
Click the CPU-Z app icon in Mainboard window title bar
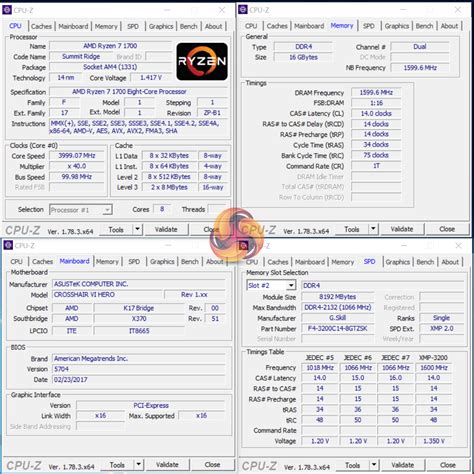point(8,245)
